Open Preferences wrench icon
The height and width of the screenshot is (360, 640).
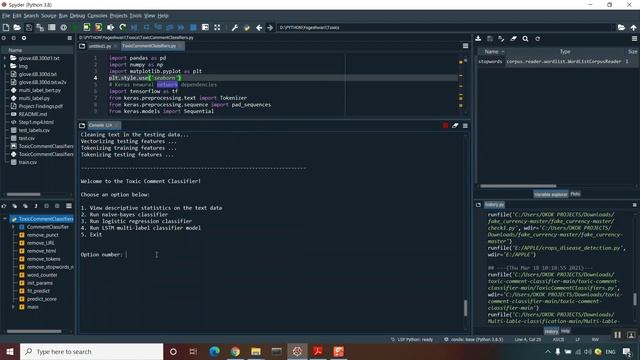[235, 27]
